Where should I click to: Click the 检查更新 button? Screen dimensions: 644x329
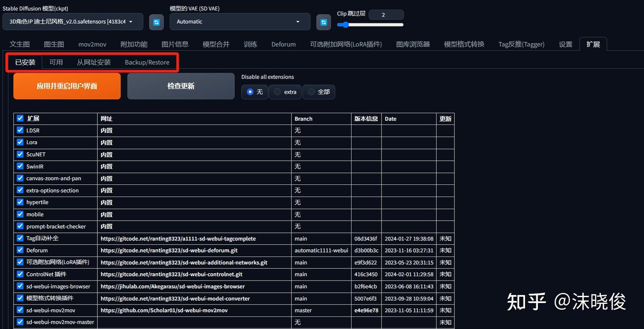(x=181, y=86)
